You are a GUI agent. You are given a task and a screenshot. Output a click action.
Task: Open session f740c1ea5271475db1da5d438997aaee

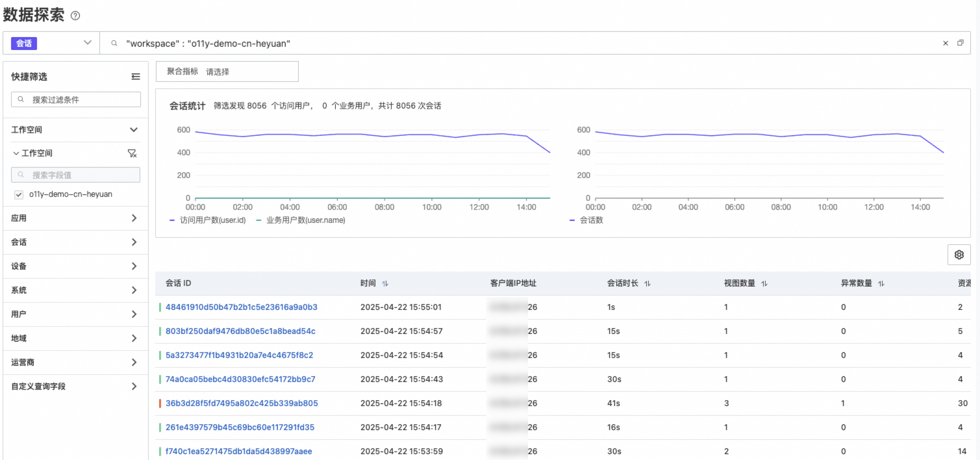click(x=239, y=451)
